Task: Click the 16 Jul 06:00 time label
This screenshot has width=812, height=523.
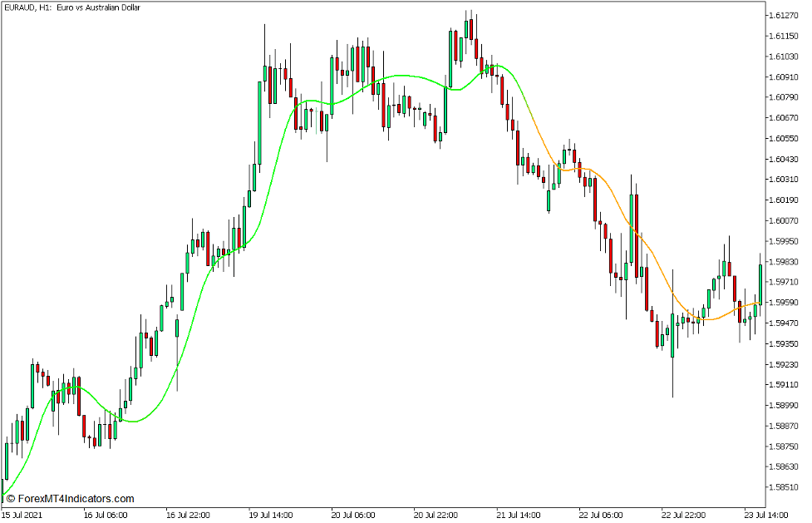Action: [x=106, y=516]
